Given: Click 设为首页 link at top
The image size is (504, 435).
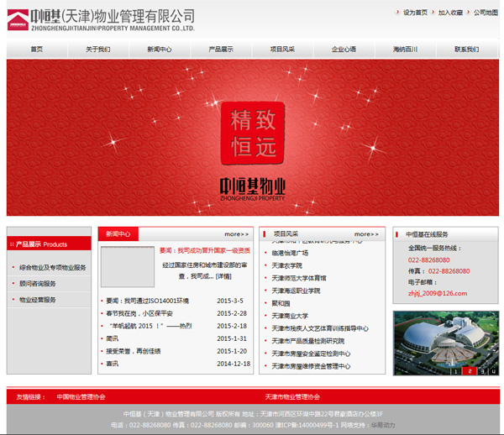Looking at the screenshot, I should (415, 13).
